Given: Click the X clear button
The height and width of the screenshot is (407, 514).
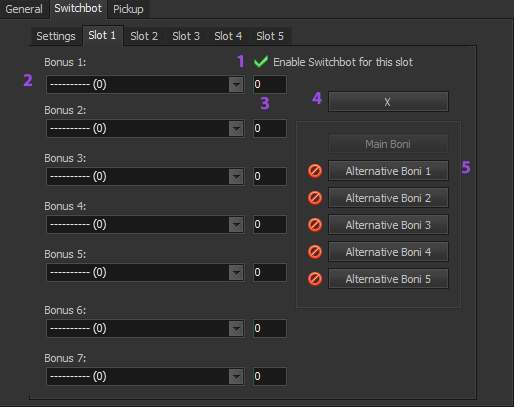Looking at the screenshot, I should point(388,102).
